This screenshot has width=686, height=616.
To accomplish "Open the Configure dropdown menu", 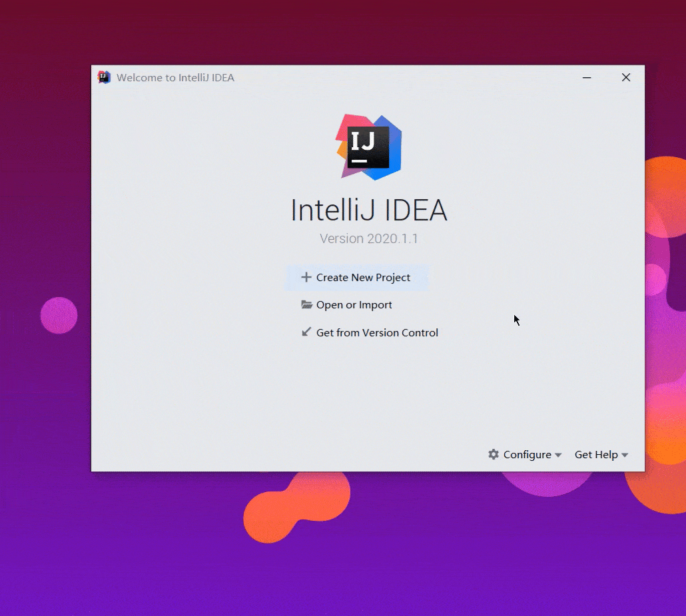I will tap(525, 455).
